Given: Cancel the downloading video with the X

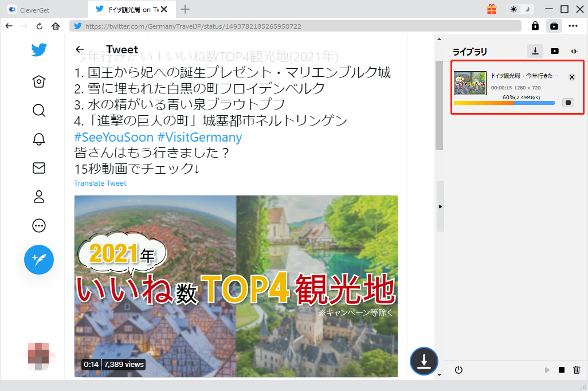Looking at the screenshot, I should (x=571, y=77).
